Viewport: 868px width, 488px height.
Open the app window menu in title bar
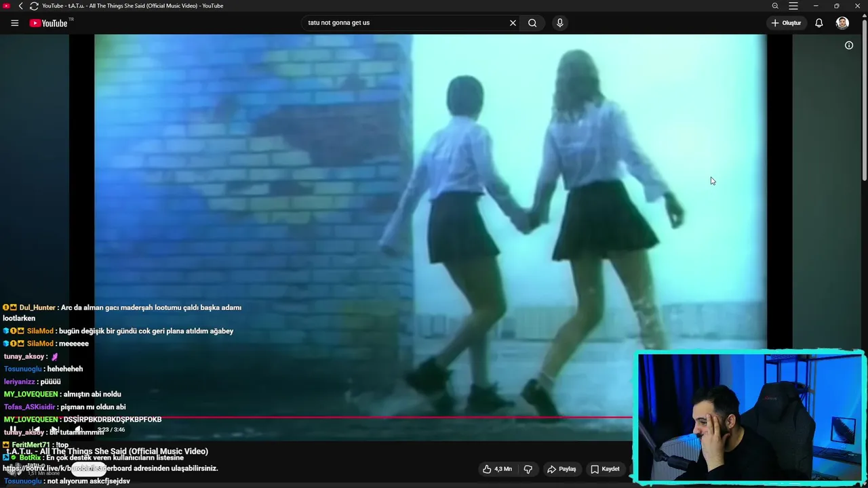pyautogui.click(x=793, y=6)
